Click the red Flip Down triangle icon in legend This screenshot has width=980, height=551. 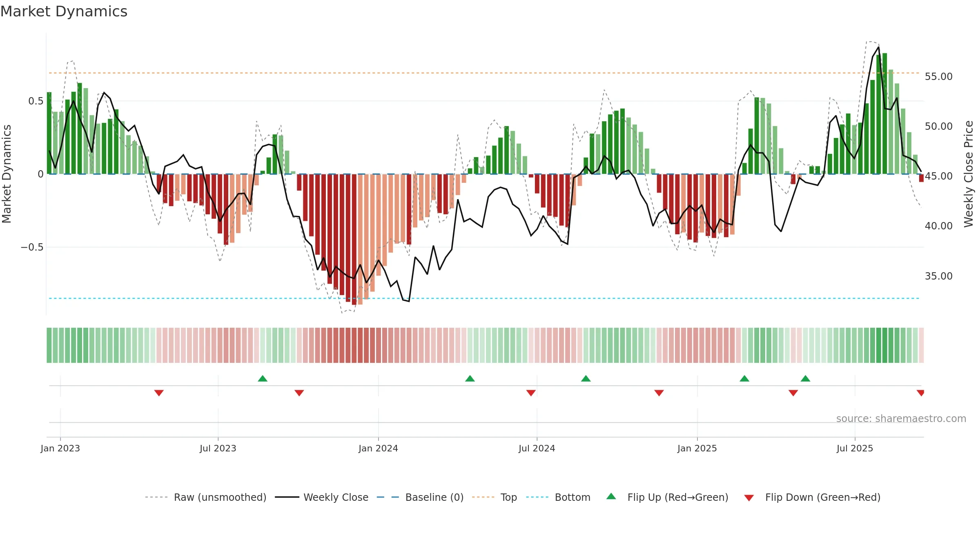click(x=749, y=498)
